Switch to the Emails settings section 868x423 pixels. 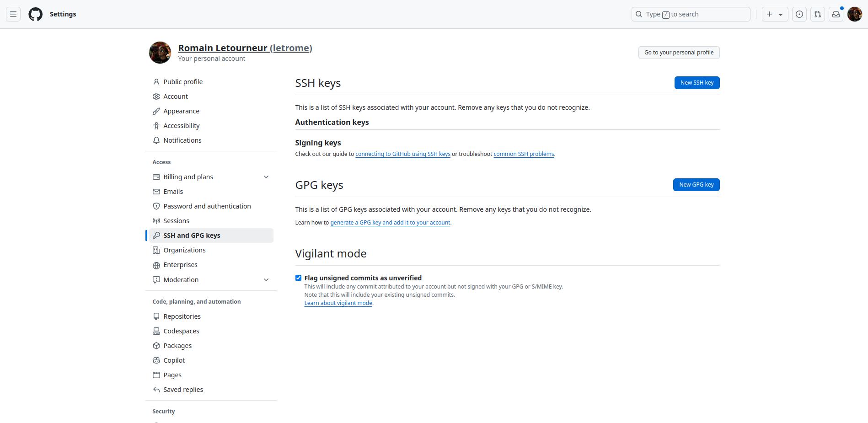click(173, 191)
